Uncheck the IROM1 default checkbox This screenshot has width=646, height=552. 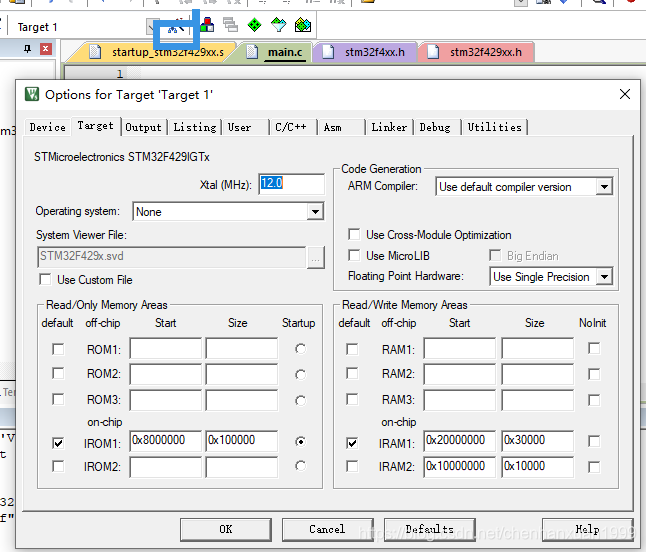tap(58, 443)
